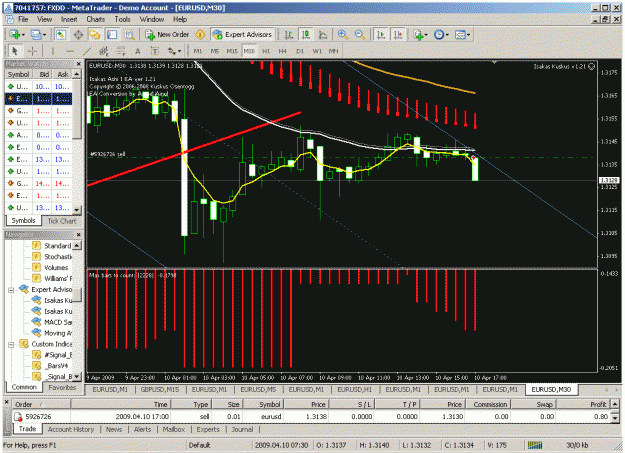Click the connection status bars icon
Screen dimensions: 625x453
(x=535, y=445)
